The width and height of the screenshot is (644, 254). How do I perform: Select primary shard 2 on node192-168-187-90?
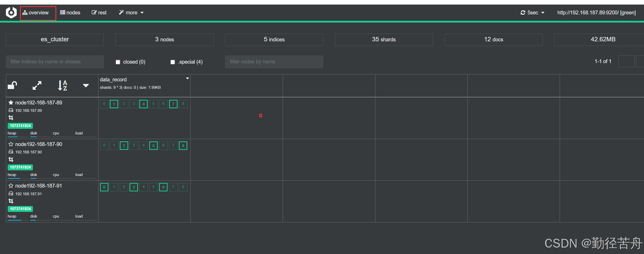124,145
